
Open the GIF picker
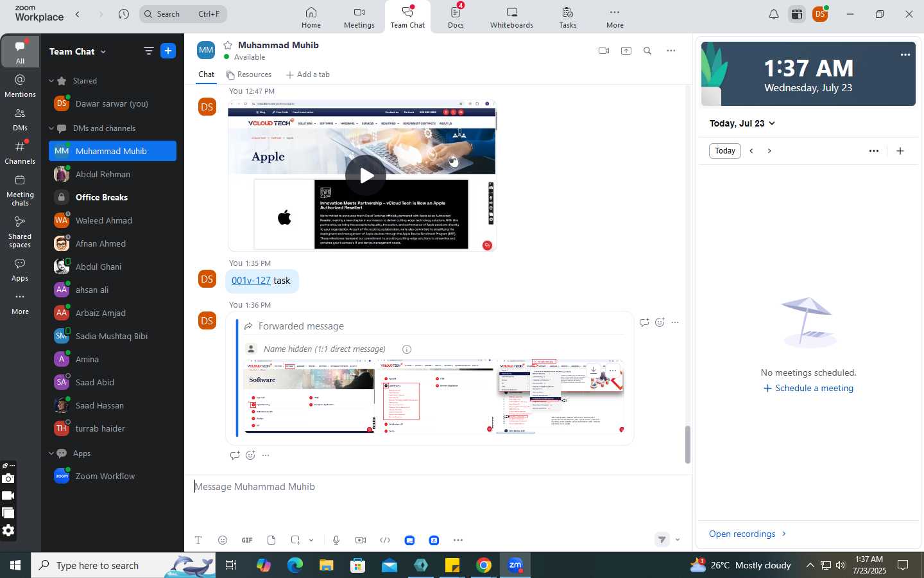click(247, 540)
